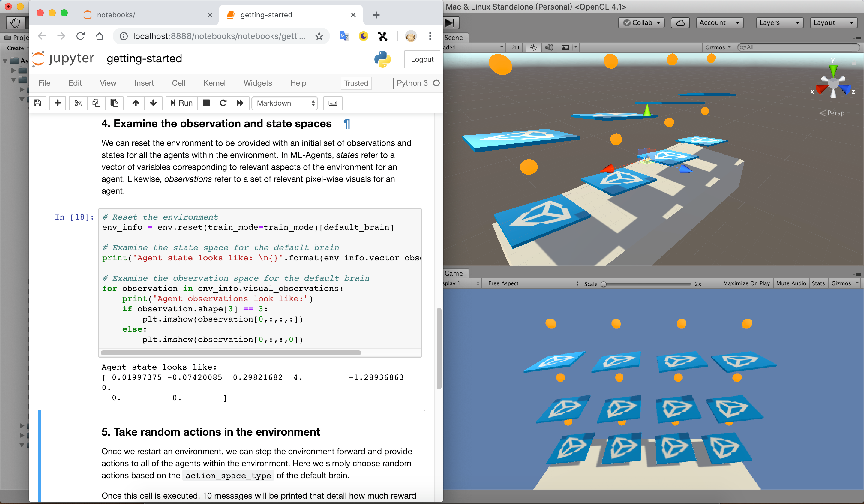Focus the browser address bar
864x504 pixels.
[x=219, y=36]
